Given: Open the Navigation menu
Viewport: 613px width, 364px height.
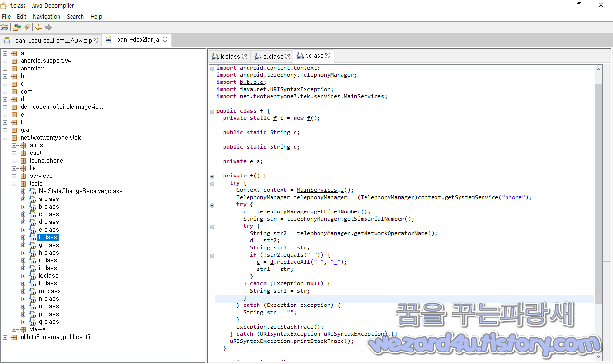Looking at the screenshot, I should (x=47, y=16).
